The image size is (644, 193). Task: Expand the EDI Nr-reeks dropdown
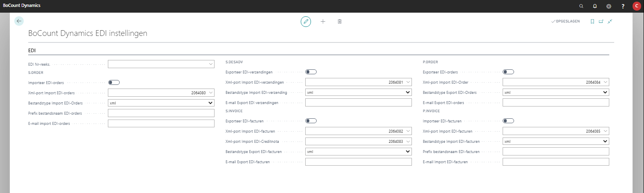(x=211, y=64)
